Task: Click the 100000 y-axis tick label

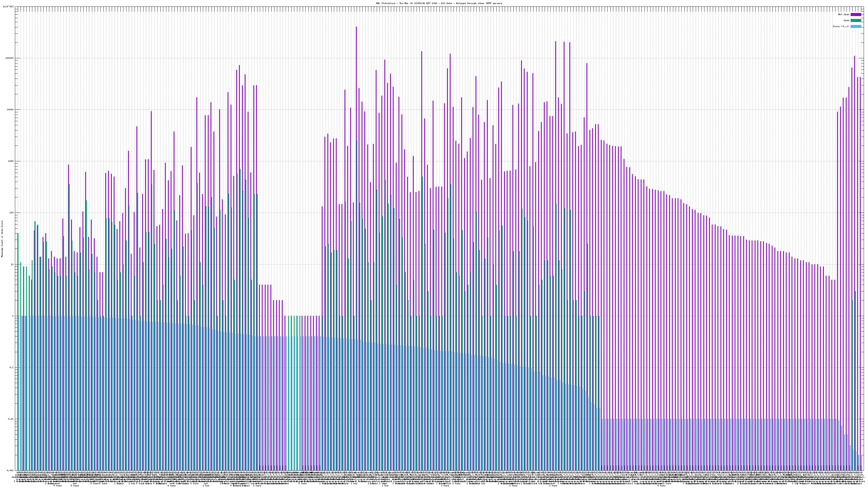Action: tap(9, 58)
